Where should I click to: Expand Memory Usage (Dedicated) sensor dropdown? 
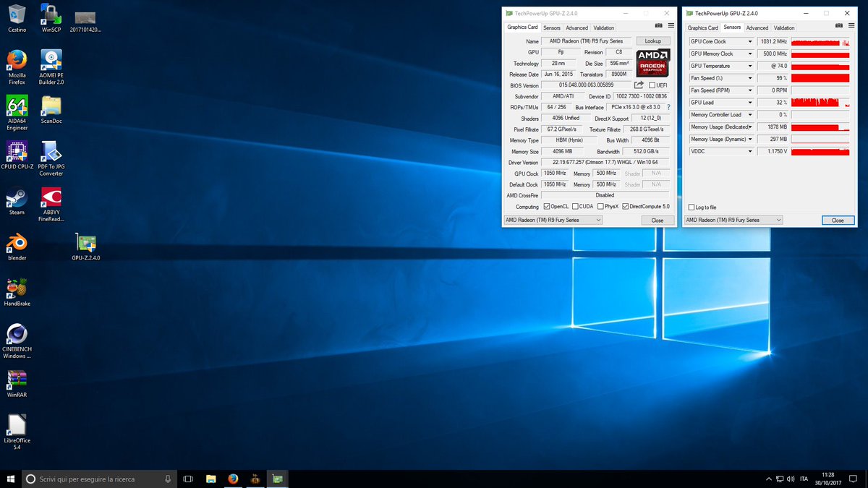pyautogui.click(x=750, y=127)
